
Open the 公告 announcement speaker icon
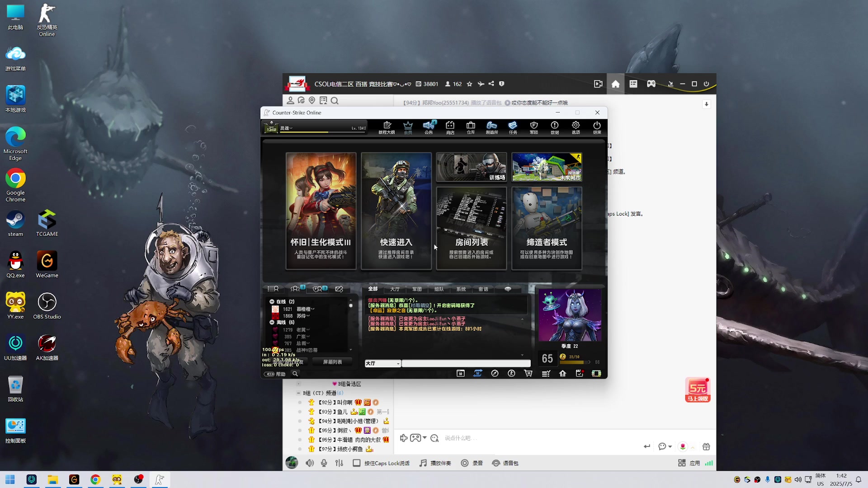click(429, 127)
